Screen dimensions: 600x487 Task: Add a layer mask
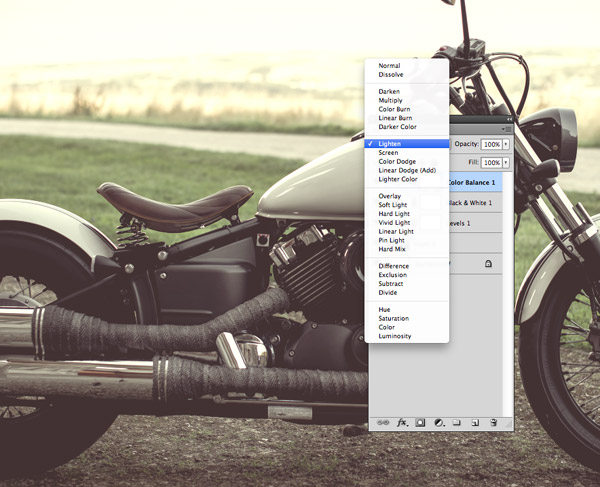tap(420, 423)
